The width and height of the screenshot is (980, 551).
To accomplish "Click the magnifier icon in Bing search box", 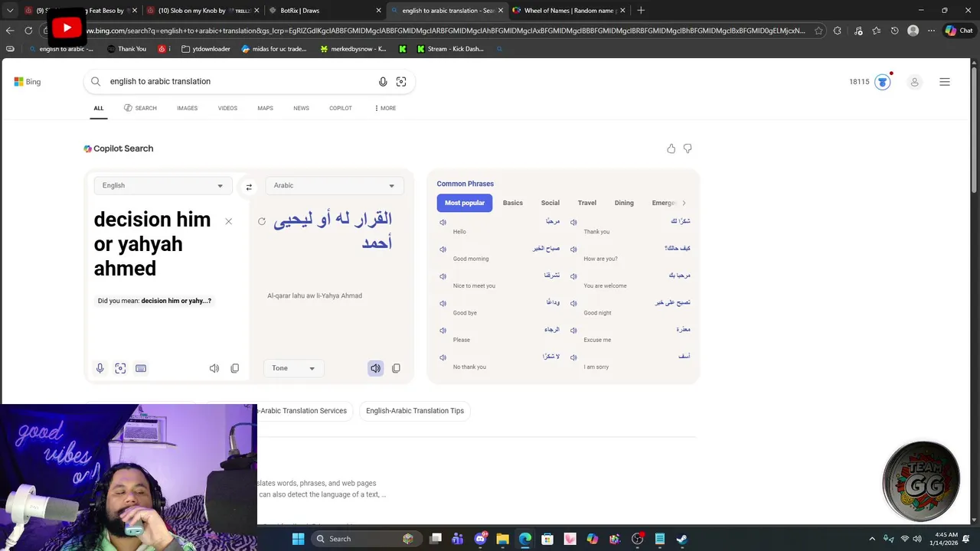I will tap(96, 81).
